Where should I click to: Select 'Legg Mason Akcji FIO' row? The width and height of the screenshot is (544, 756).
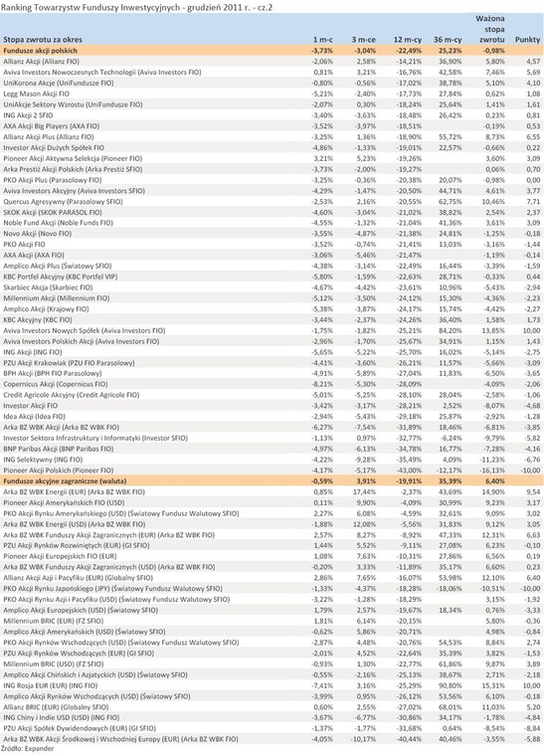272,94
